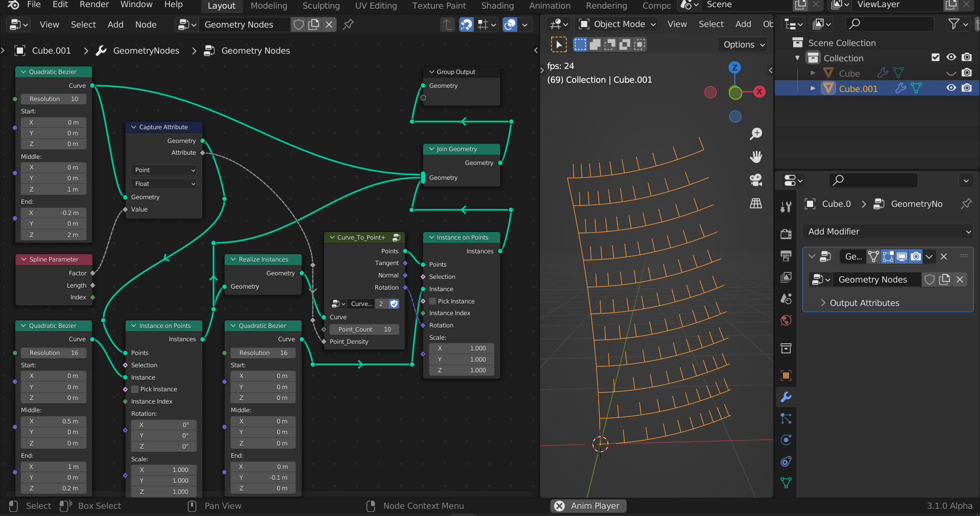The height and width of the screenshot is (516, 980).
Task: Toggle Collection viewport visibility eye
Action: [951, 57]
